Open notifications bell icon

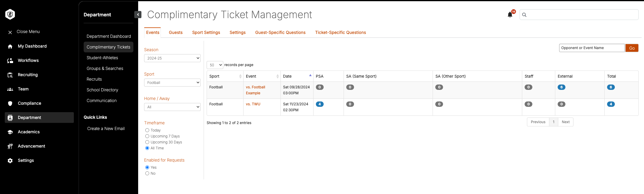coord(510,15)
